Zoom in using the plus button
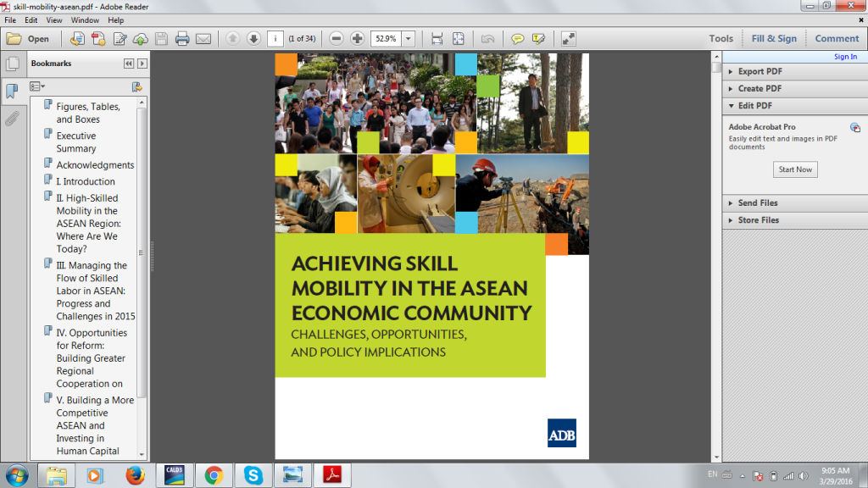 (x=357, y=39)
